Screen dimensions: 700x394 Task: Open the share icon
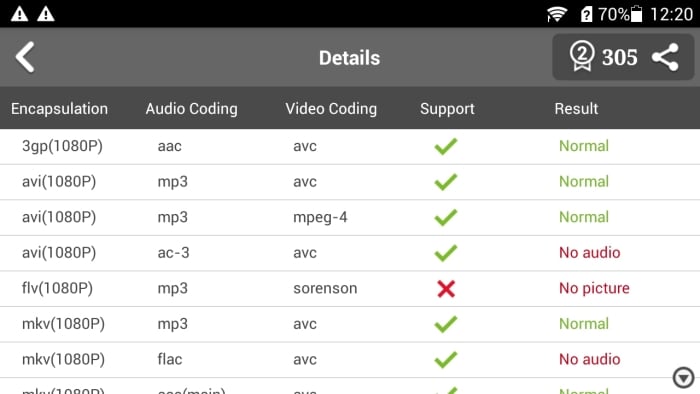click(665, 57)
